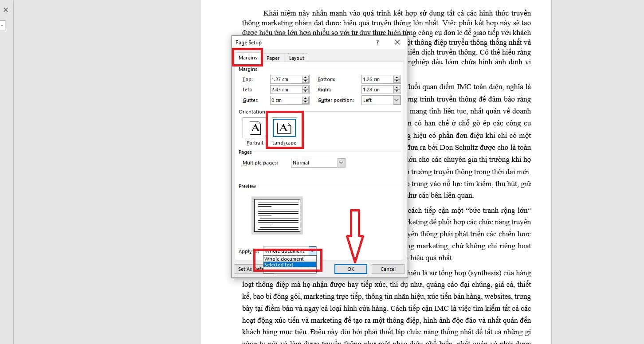
Task: Decrease the Top margin with down arrow
Action: click(x=305, y=82)
